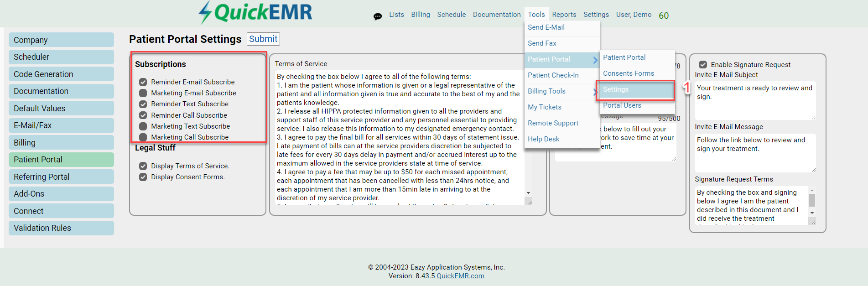Open the Tools menu

536,15
